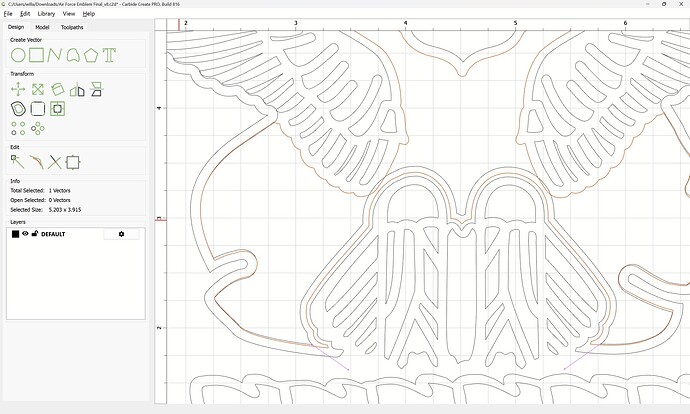Switch to the Model tab
The height and width of the screenshot is (414, 690).
pyautogui.click(x=42, y=27)
